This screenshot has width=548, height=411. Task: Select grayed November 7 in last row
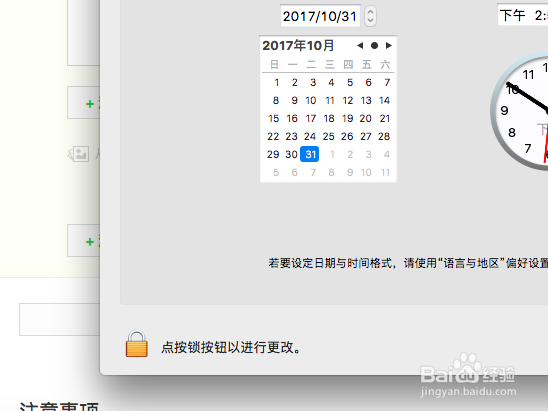point(313,172)
